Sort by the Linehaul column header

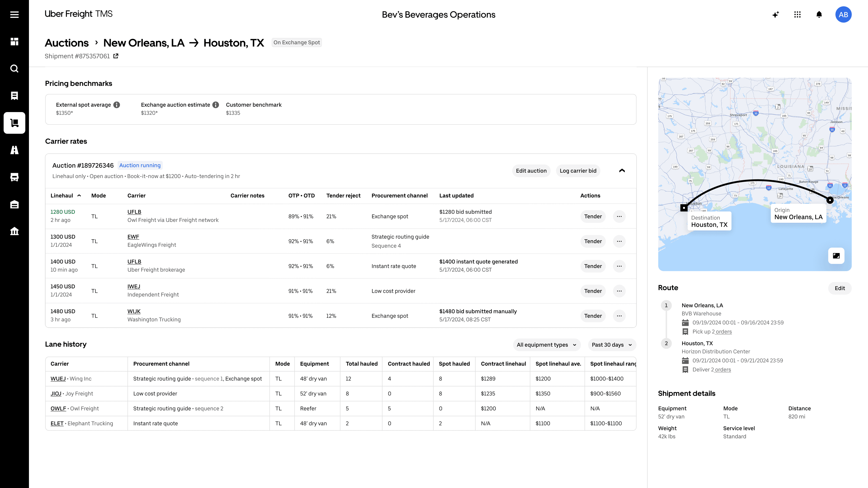pyautogui.click(x=66, y=196)
